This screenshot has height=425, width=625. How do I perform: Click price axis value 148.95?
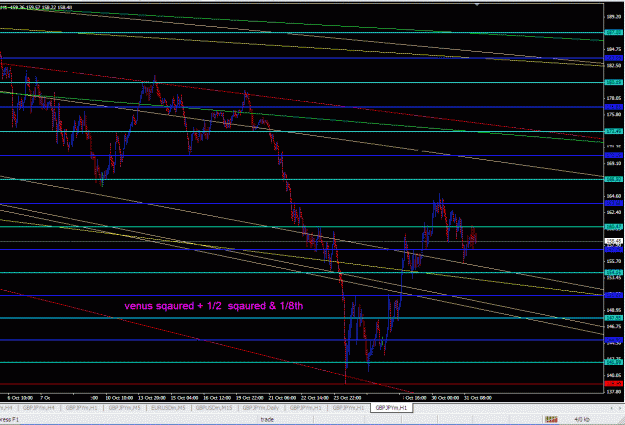pos(614,310)
